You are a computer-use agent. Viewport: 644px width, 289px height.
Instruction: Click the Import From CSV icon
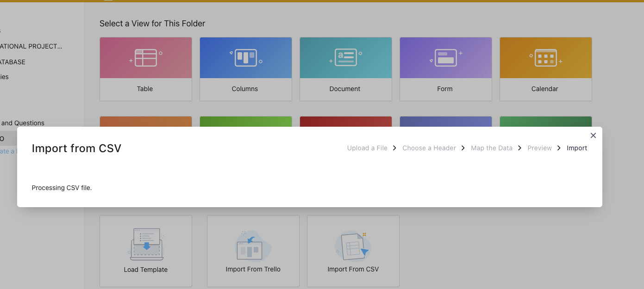pos(353,245)
